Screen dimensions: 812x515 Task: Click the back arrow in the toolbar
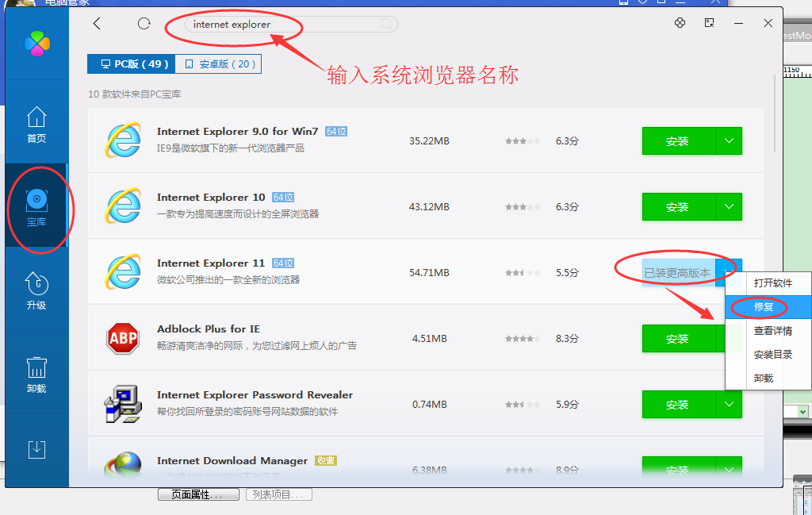click(x=97, y=24)
